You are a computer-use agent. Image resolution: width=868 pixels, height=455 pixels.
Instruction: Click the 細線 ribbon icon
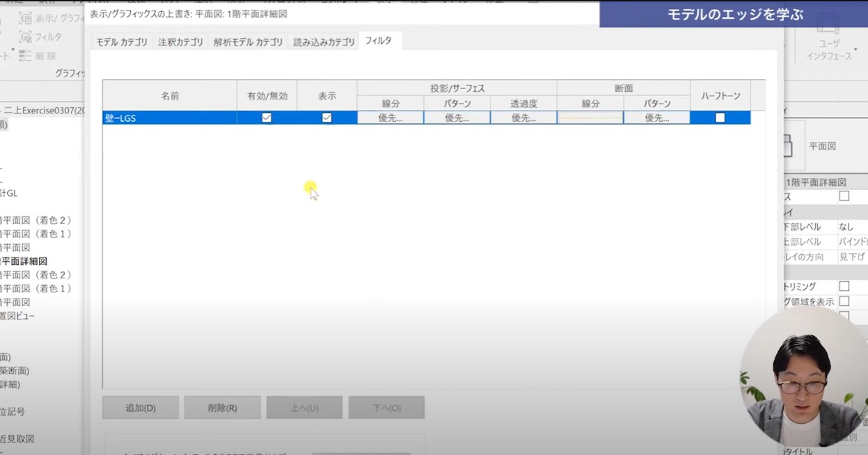(26, 56)
